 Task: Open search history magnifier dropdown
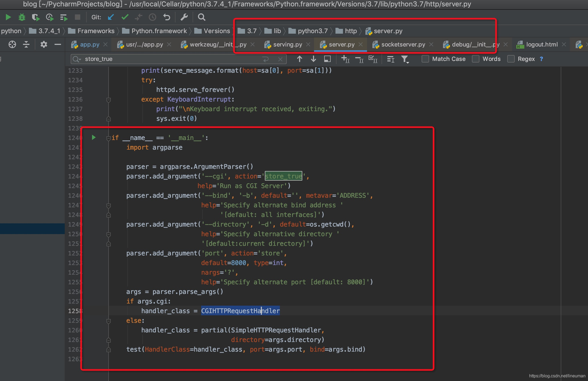[77, 59]
